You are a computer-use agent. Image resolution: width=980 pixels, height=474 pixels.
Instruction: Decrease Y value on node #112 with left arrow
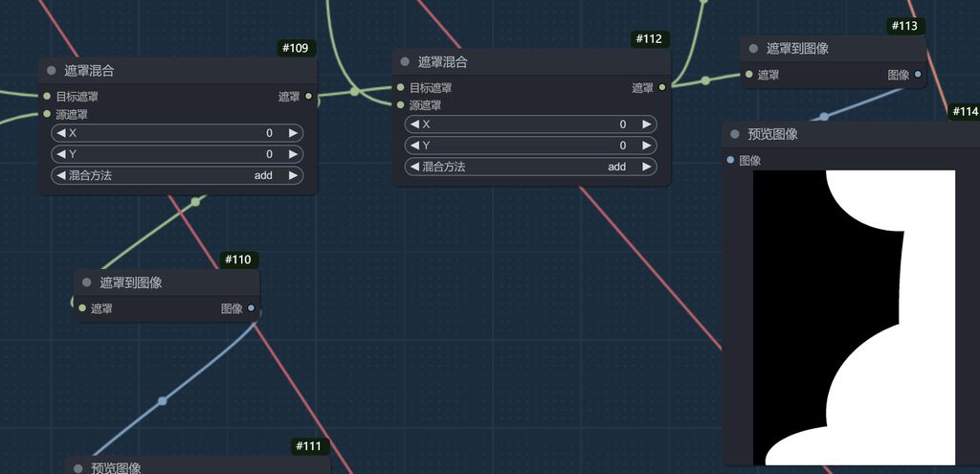pos(414,146)
